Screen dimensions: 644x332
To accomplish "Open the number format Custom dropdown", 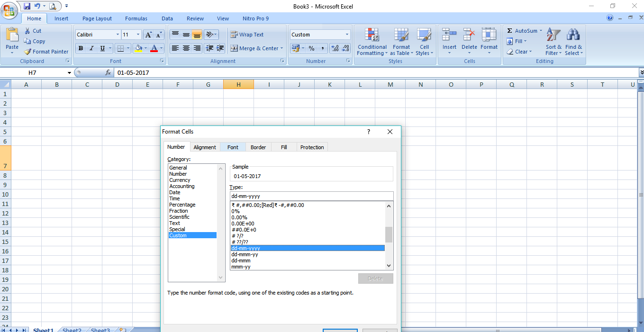I will tap(347, 34).
